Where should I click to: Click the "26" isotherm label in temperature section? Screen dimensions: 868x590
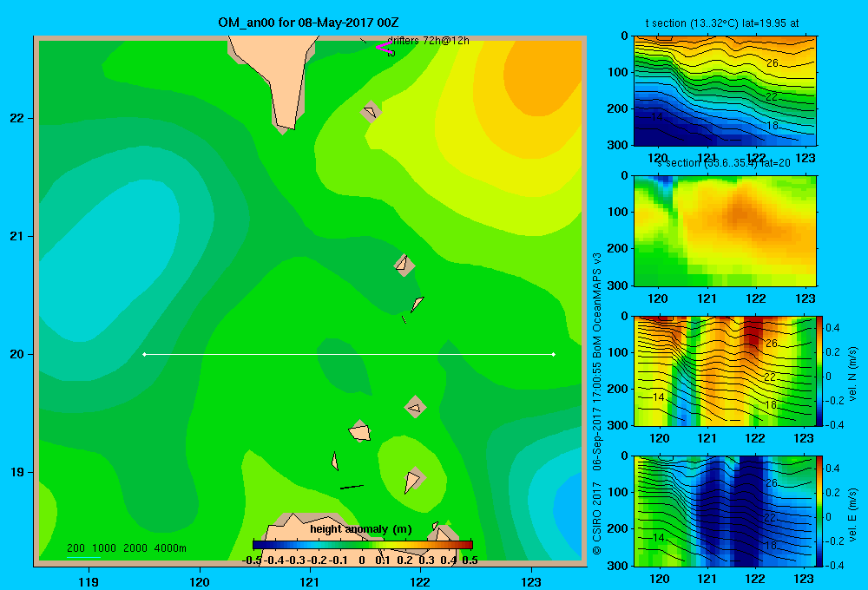tap(773, 63)
